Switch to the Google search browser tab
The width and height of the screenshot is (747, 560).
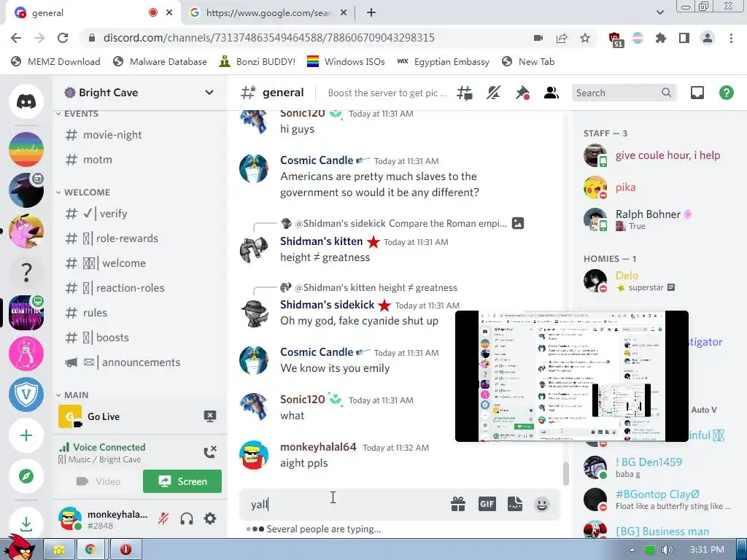click(x=268, y=13)
